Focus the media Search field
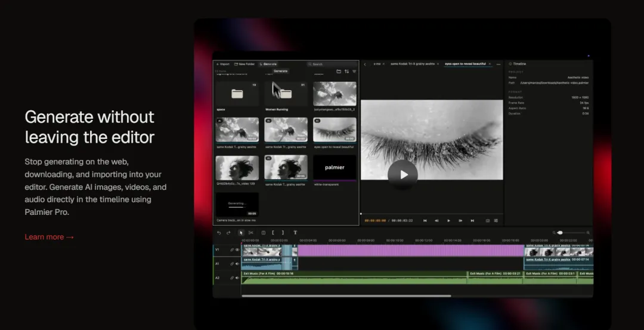The image size is (644, 330). click(x=332, y=64)
